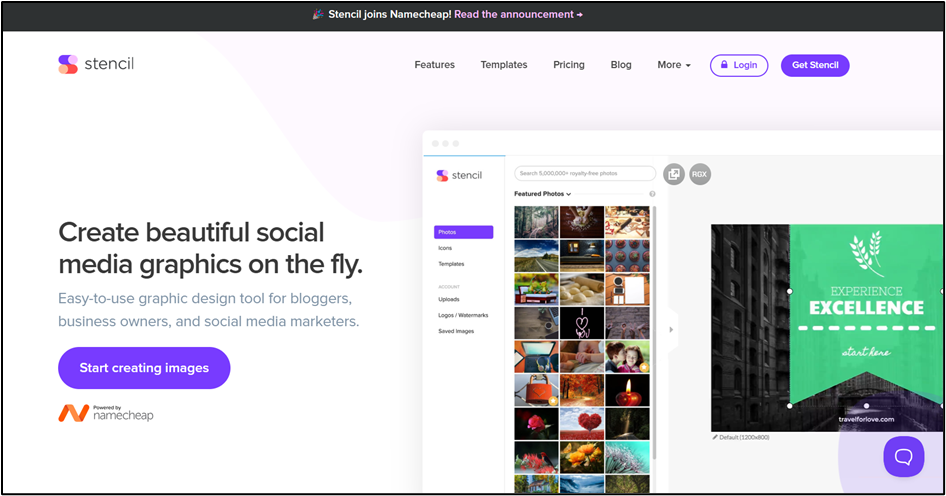Click the Namecheap logo
Screen dimensions: 946x496
(106, 413)
